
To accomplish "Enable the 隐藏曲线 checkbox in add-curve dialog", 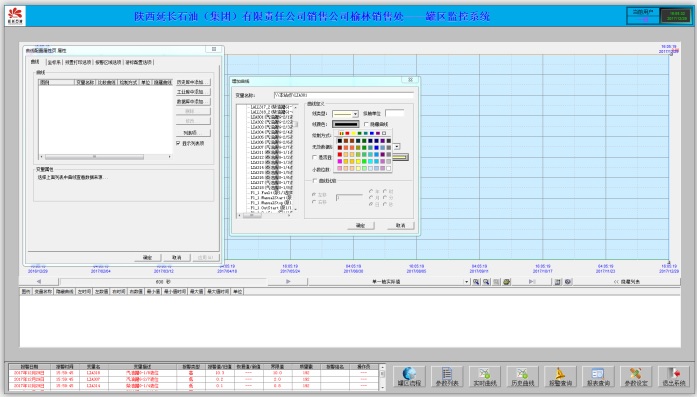I will pyautogui.click(x=366, y=124).
